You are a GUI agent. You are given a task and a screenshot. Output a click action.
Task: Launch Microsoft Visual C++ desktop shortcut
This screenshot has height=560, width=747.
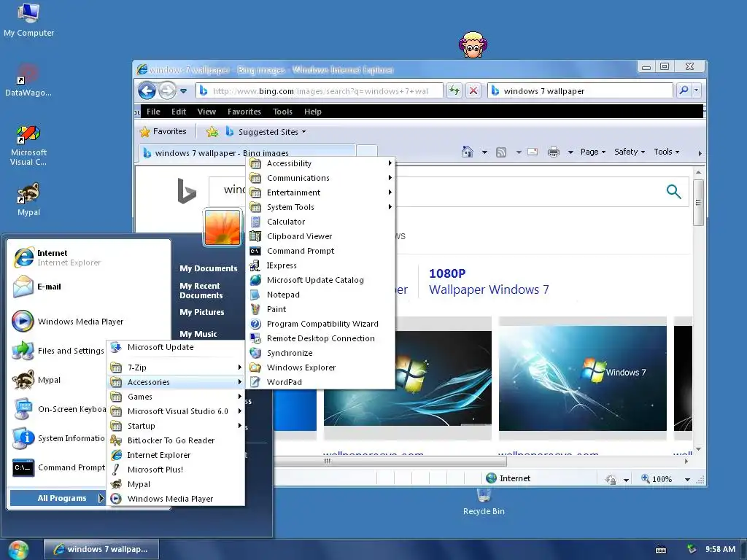[x=28, y=145]
